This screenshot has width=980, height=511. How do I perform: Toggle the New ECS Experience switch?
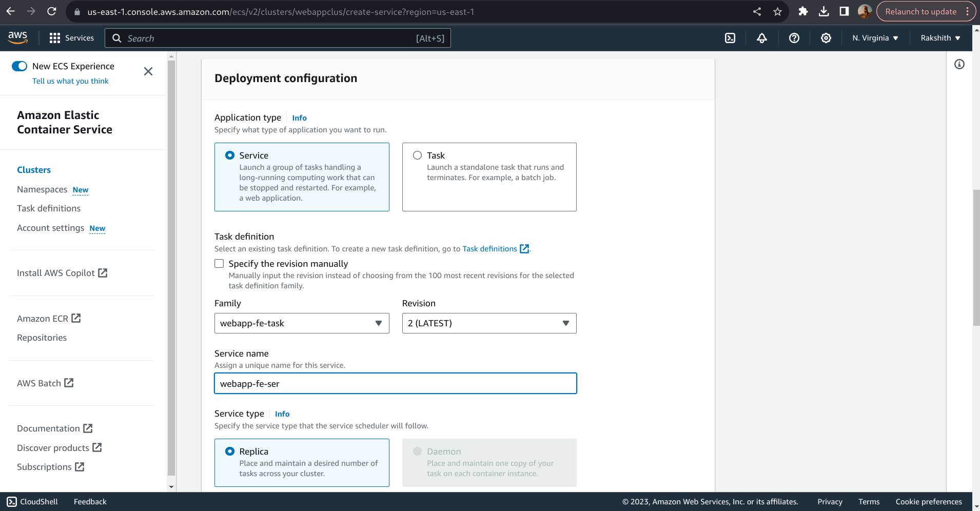19,66
